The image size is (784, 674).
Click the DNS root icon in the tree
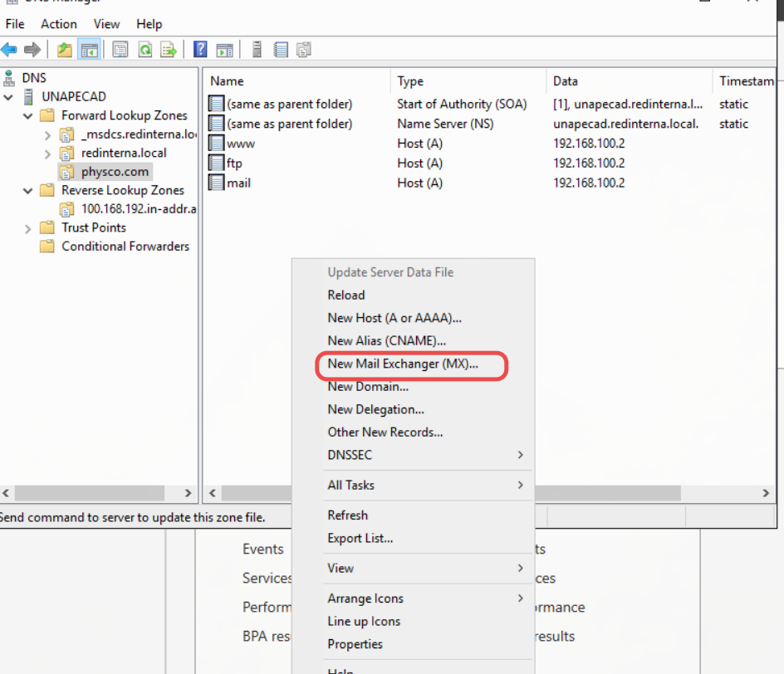pos(9,78)
